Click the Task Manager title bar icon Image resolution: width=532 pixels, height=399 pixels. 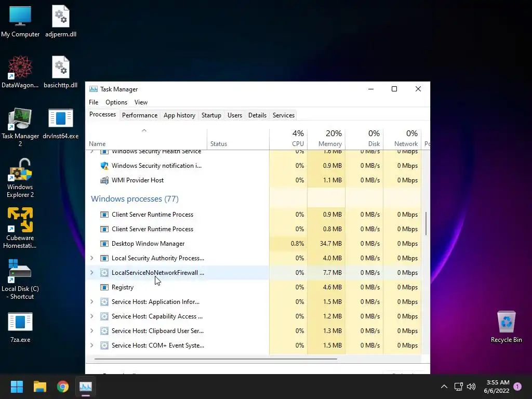pyautogui.click(x=94, y=89)
